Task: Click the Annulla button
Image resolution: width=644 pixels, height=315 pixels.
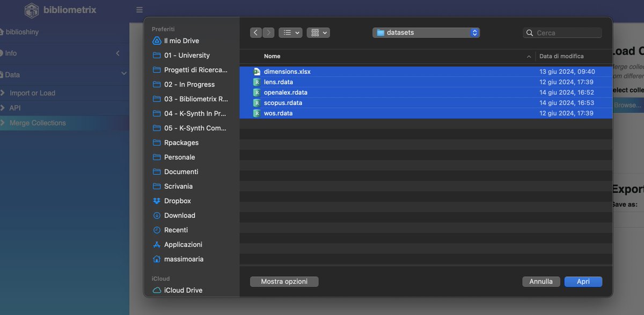Action: 541,281
